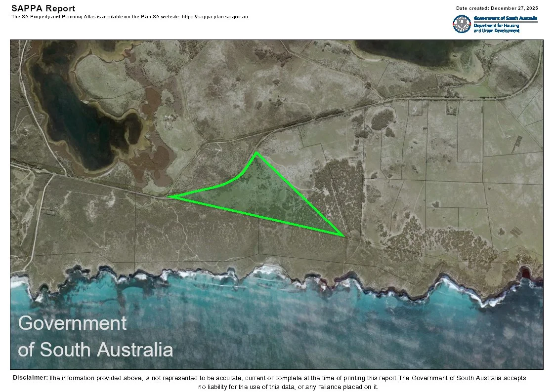
Task: Click the South Australia government crest logo
Action: click(462, 24)
